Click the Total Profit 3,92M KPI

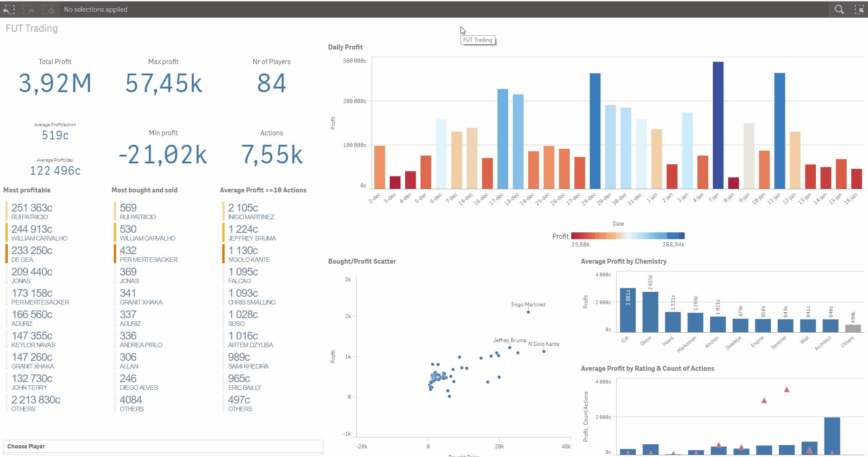tap(55, 83)
